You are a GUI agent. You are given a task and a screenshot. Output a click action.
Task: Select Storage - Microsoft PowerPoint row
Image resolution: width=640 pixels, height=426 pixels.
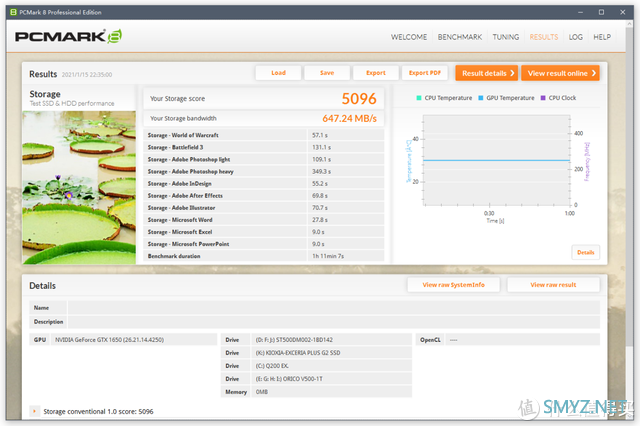[264, 244]
